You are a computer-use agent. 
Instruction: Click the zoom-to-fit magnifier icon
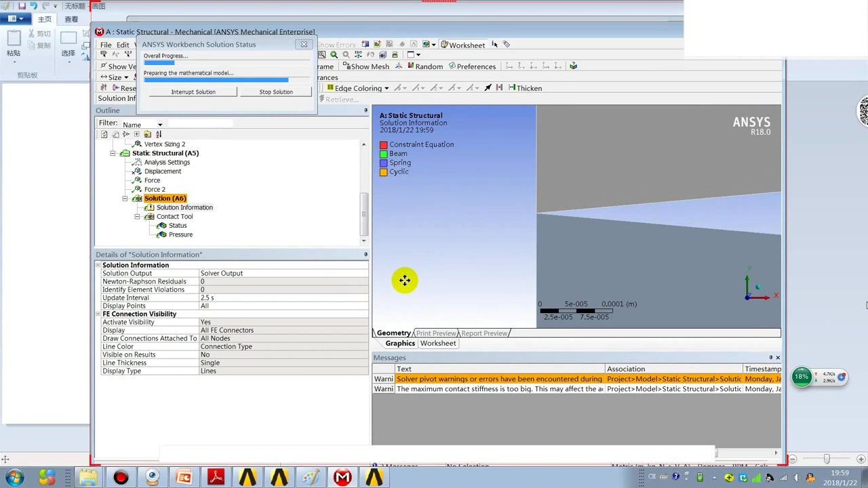coord(334,55)
